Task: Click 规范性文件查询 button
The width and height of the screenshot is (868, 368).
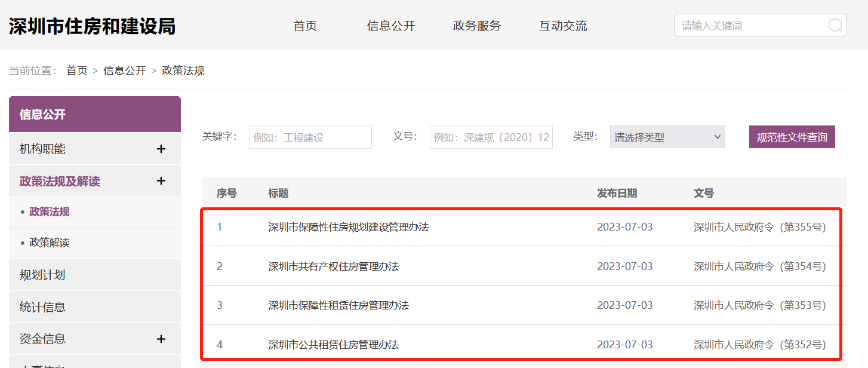Action: point(792,137)
